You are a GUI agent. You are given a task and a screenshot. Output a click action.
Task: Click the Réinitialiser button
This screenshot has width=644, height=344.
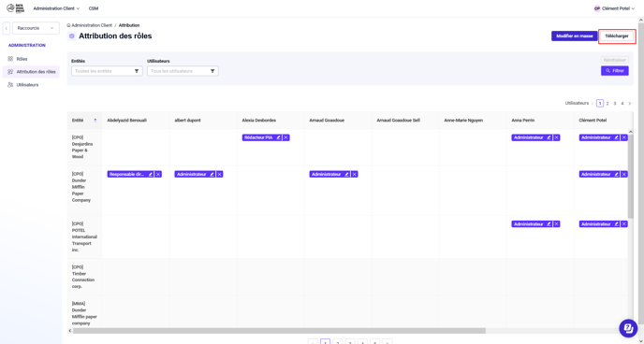tap(615, 60)
